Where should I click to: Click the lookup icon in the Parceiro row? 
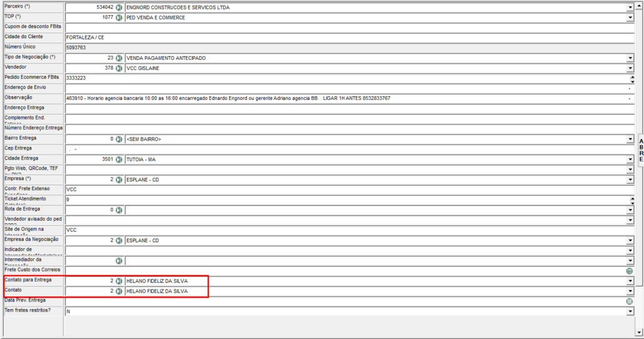pos(119,8)
